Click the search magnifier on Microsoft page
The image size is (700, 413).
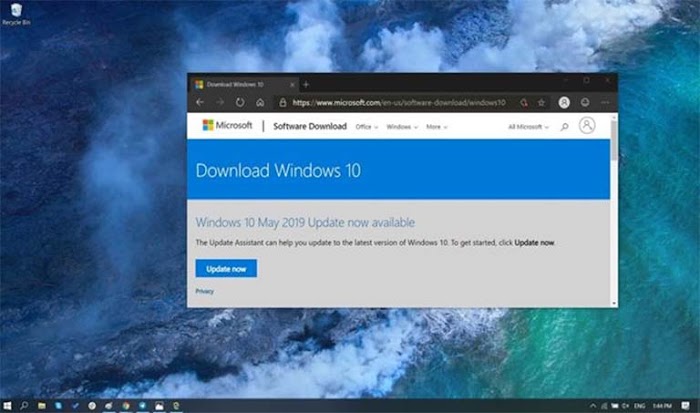(564, 127)
